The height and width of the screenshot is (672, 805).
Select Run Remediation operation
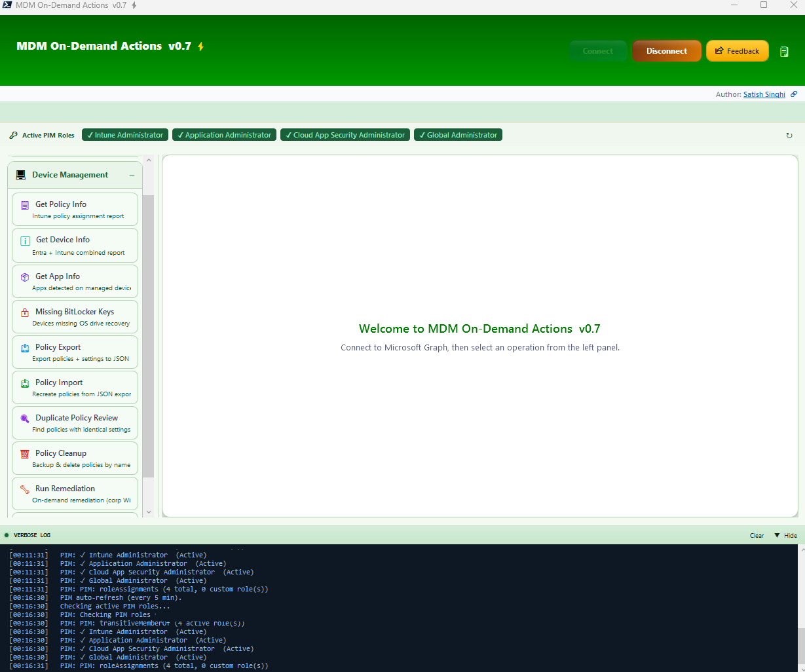point(75,493)
